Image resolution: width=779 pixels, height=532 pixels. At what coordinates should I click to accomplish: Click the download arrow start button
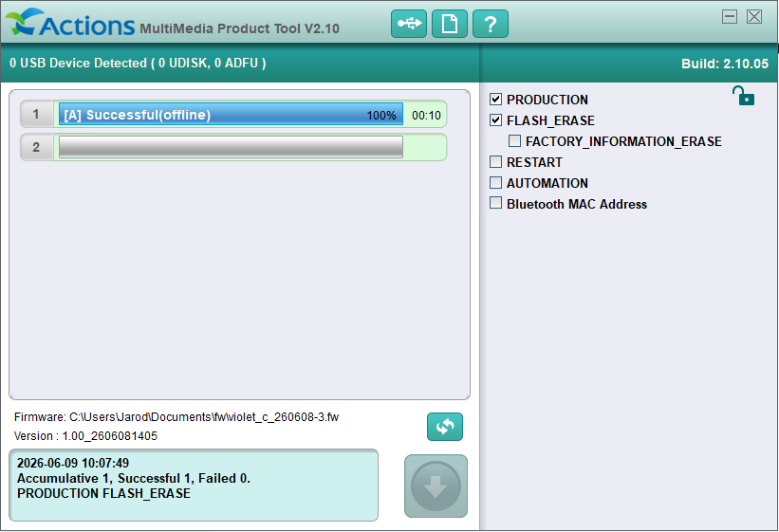(x=436, y=486)
